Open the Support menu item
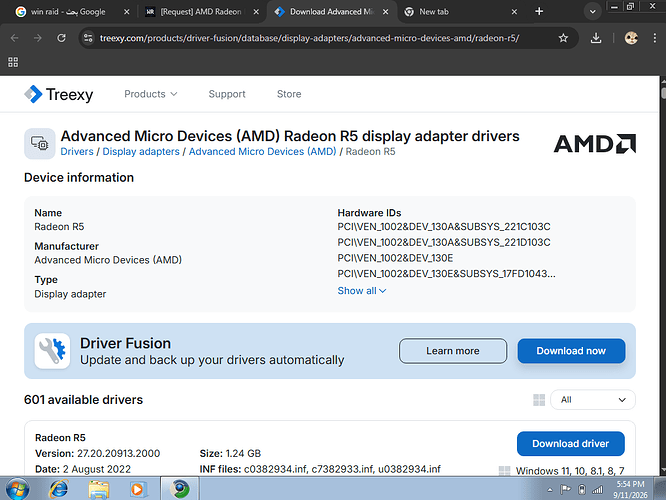 tap(227, 94)
